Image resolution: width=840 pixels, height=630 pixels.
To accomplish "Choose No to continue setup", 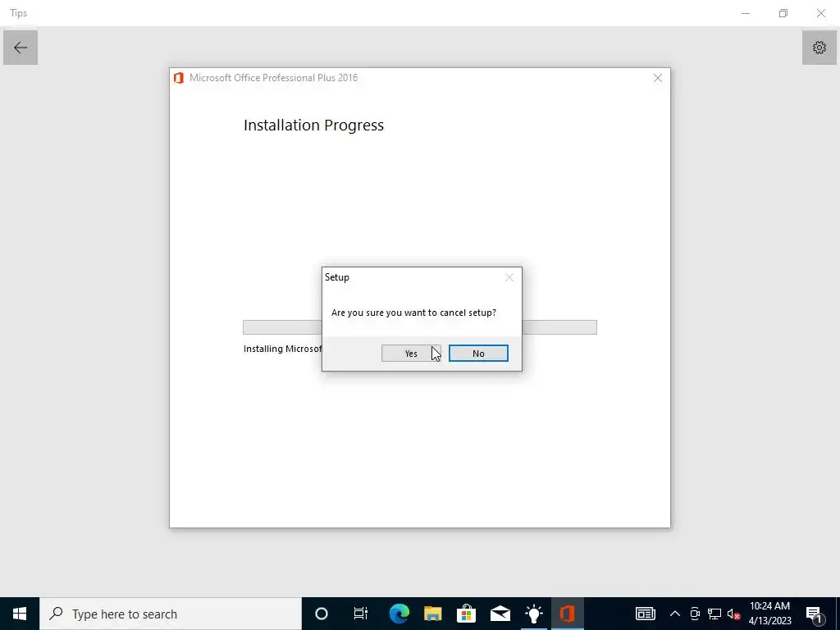I will 478,353.
